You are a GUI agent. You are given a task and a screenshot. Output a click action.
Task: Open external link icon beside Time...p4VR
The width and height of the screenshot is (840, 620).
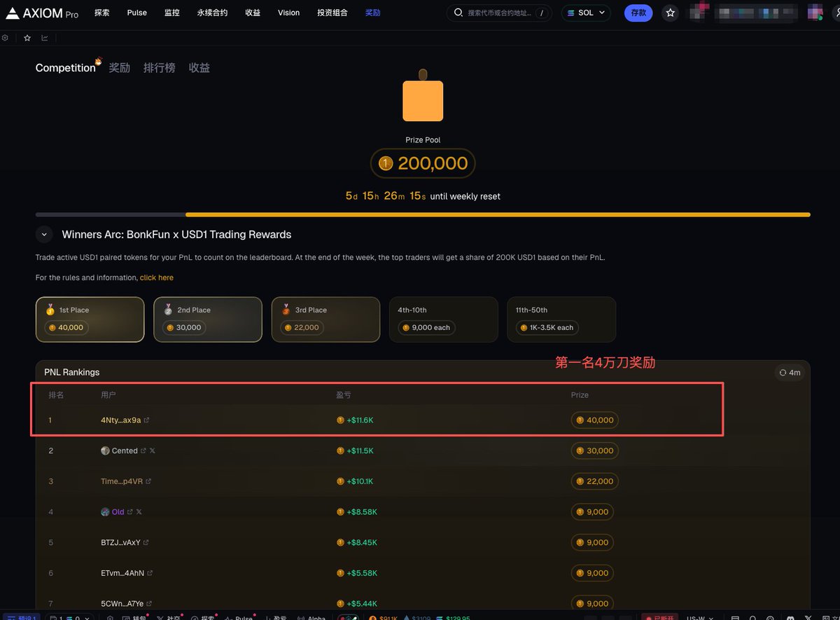(148, 481)
